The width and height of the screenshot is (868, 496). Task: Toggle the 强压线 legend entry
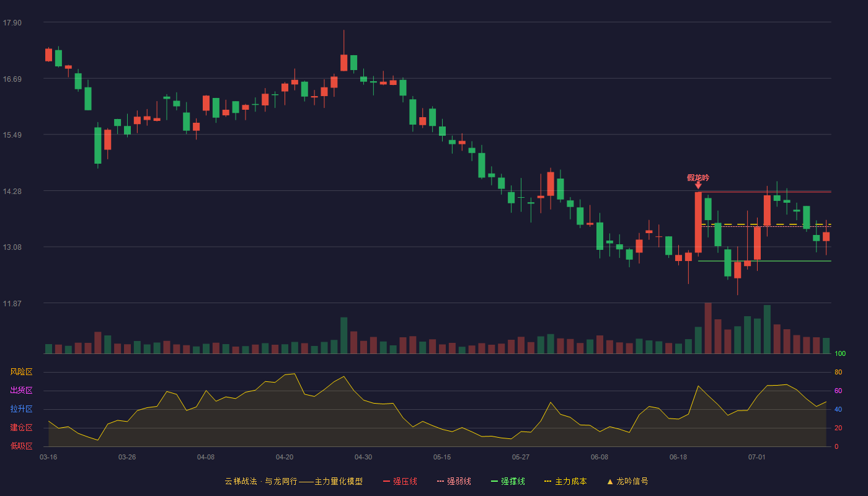pyautogui.click(x=400, y=481)
